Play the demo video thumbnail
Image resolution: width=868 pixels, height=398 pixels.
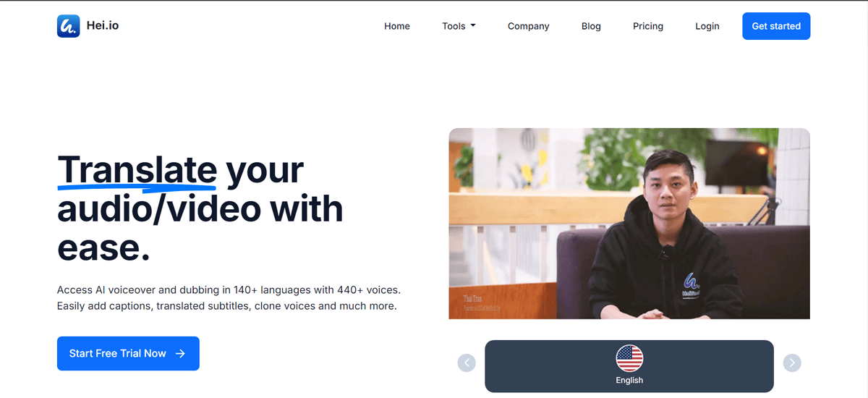(x=629, y=224)
